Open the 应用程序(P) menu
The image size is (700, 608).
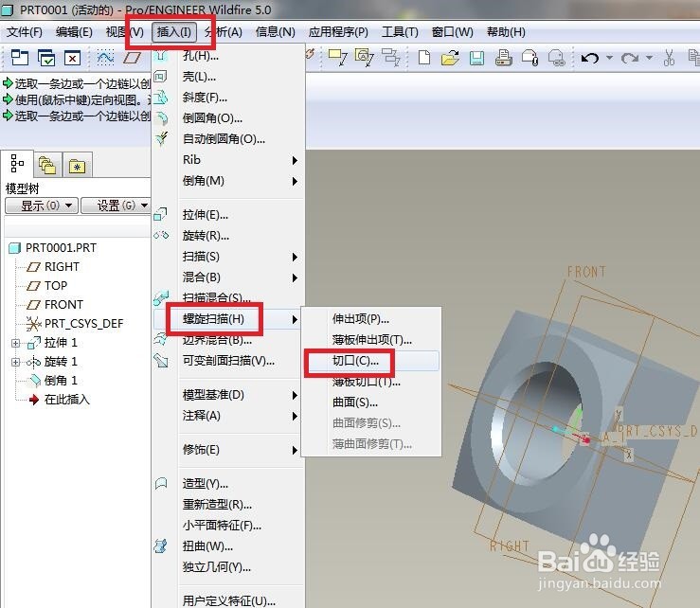point(338,32)
